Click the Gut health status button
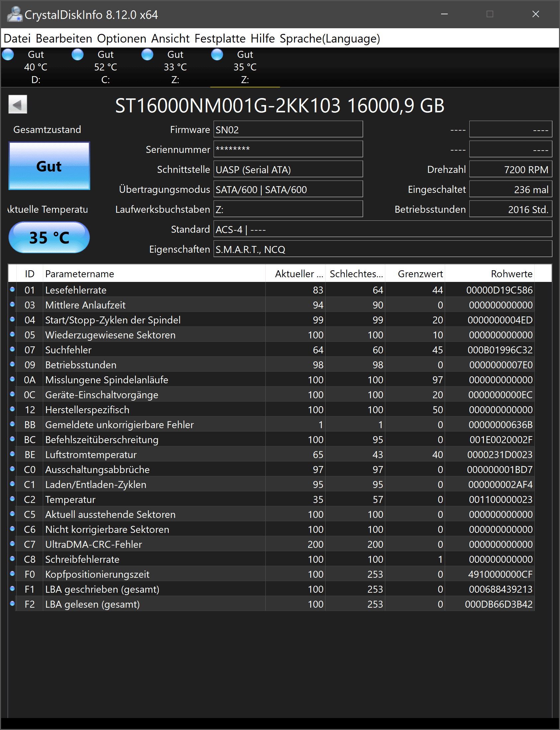This screenshot has height=730, width=560. [49, 166]
